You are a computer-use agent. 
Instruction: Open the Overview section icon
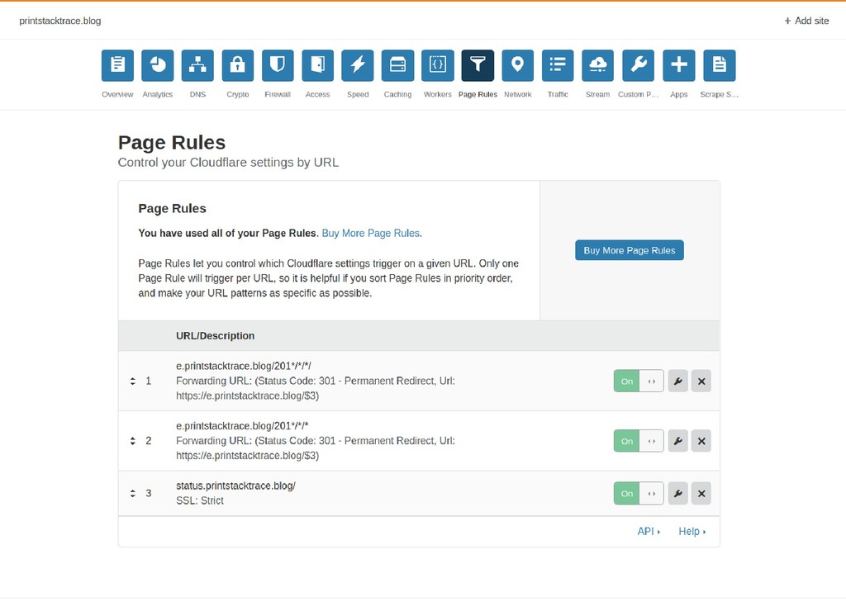pos(117,65)
